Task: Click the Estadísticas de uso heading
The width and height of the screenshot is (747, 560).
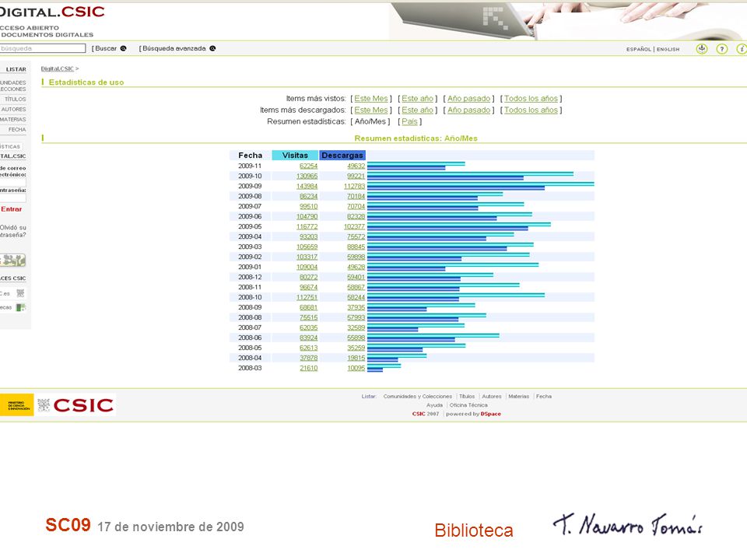Action: 86,82
